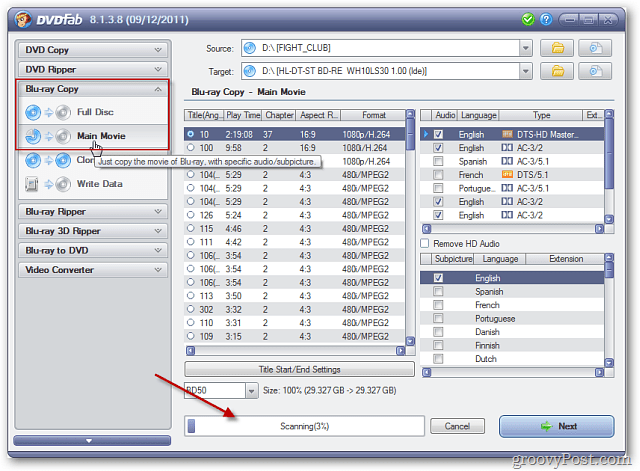Click the green arrow icon on Next
The width and height of the screenshot is (640, 471).
tap(546, 427)
